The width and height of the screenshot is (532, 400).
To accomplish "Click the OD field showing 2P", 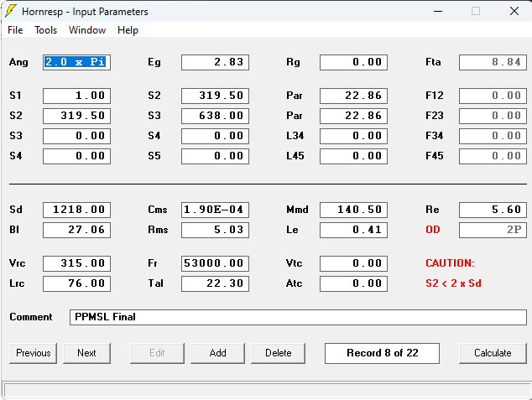I will [x=493, y=230].
